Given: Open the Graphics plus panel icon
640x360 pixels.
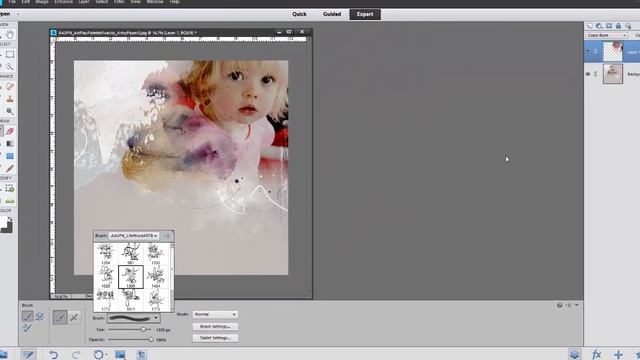Looking at the screenshot, I should 618,354.
